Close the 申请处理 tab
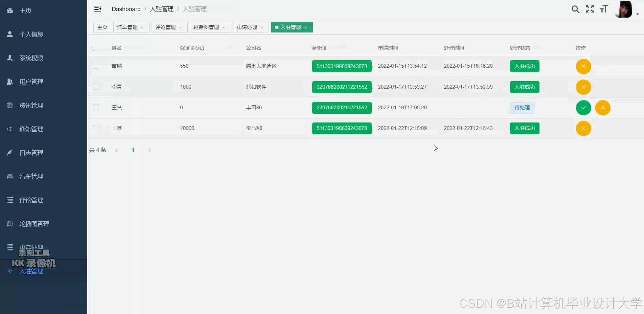The image size is (644, 314). [x=262, y=27]
